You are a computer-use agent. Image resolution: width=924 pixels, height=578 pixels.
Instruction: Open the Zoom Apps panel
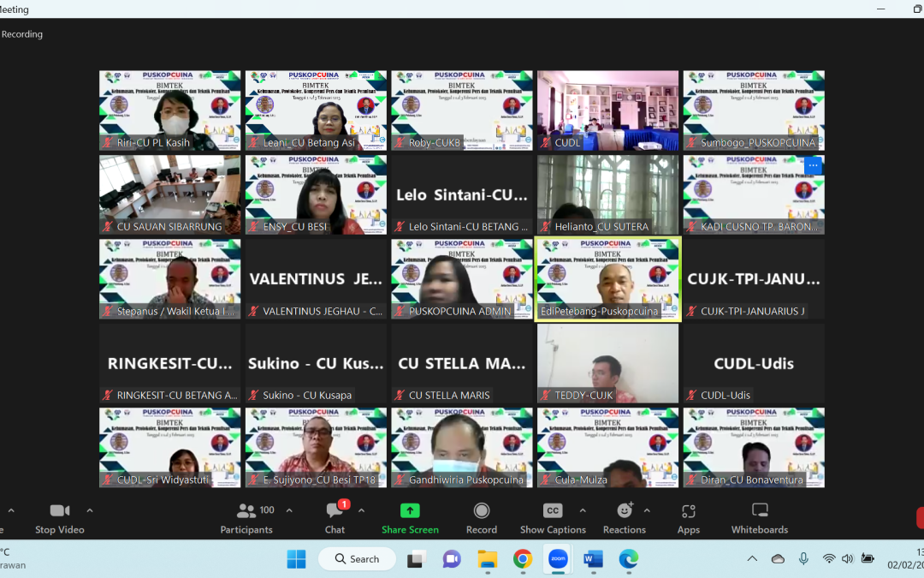click(689, 517)
